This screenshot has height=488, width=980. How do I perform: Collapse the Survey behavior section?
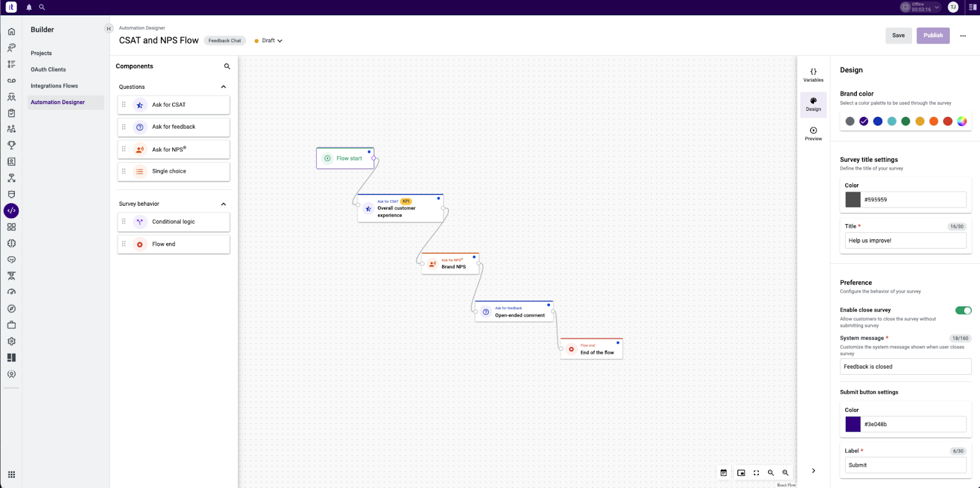tap(224, 204)
